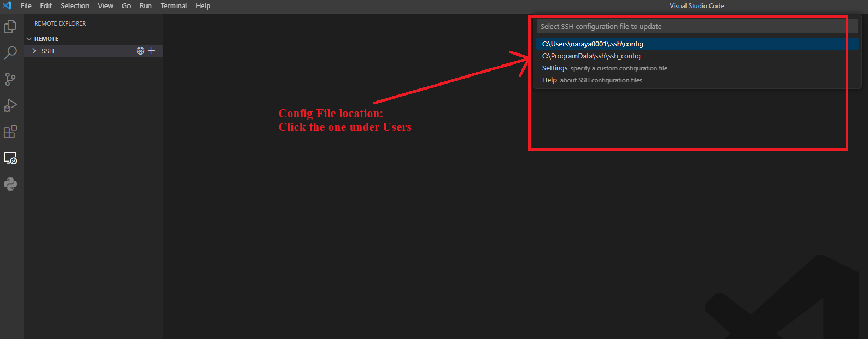This screenshot has width=868, height=339.
Task: Open the Selection menu
Action: pos(75,5)
